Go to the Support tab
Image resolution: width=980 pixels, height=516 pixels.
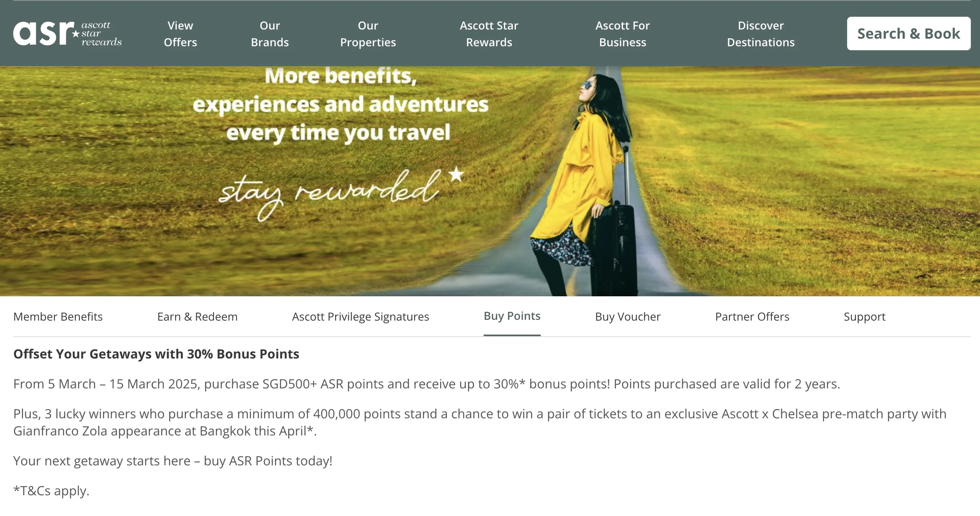coord(864,317)
